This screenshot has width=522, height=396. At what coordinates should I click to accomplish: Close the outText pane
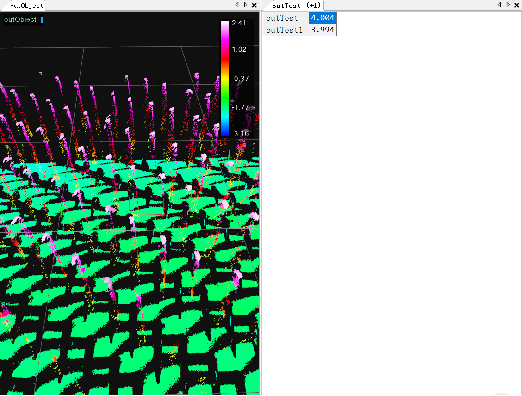pos(516,5)
